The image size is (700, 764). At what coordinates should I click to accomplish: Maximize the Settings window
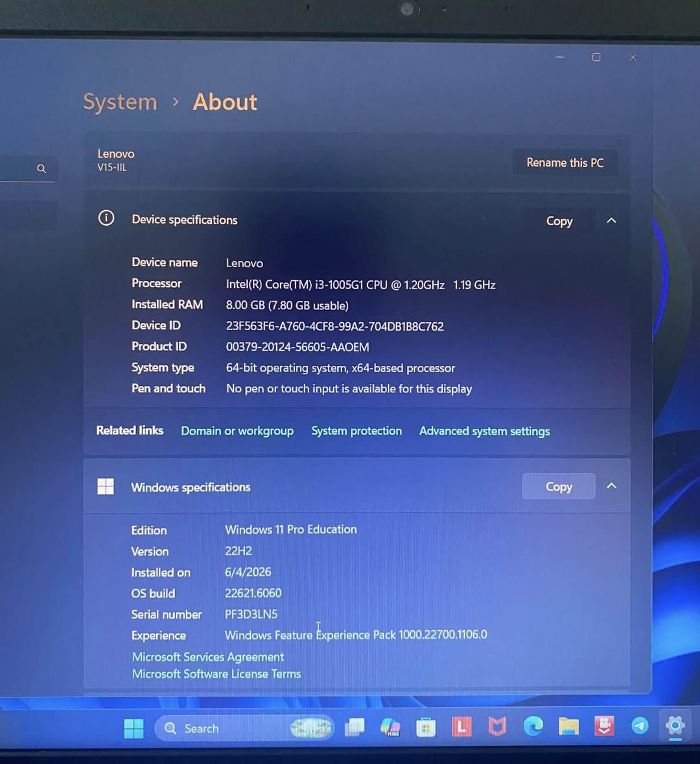click(x=596, y=57)
